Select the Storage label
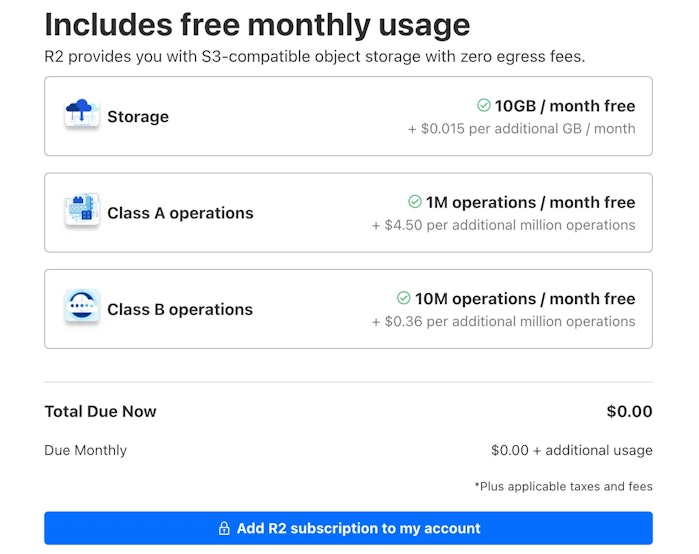This screenshot has height=554, width=699. (x=138, y=117)
